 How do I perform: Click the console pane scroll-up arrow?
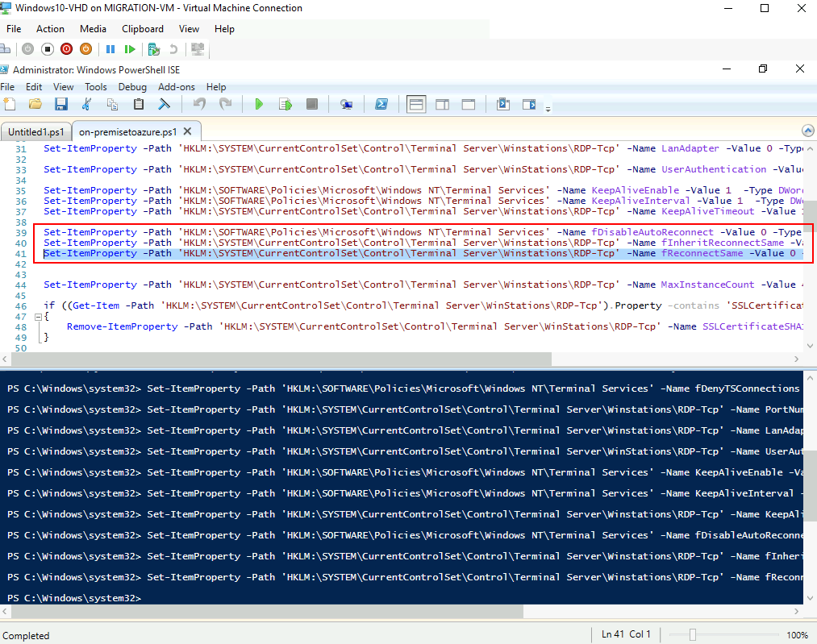point(810,377)
